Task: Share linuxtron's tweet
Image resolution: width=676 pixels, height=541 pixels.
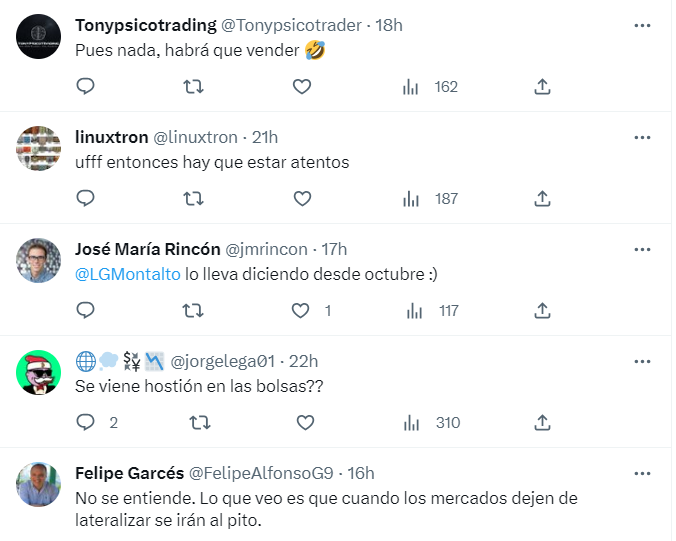Action: [x=542, y=199]
